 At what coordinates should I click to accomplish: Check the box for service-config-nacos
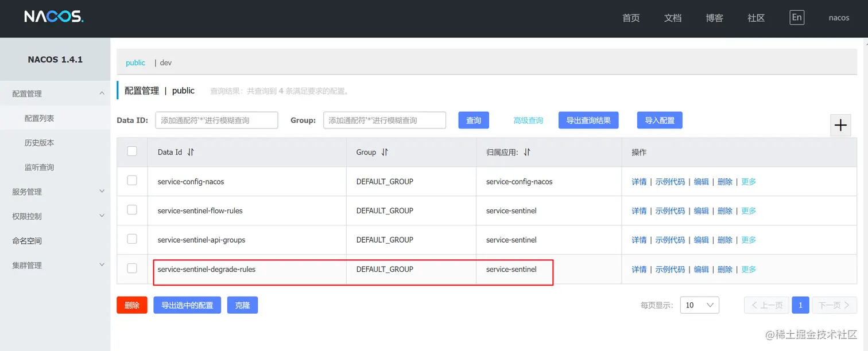132,181
